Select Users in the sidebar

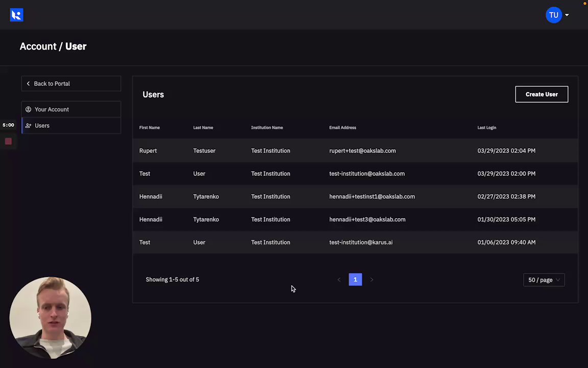pos(42,126)
